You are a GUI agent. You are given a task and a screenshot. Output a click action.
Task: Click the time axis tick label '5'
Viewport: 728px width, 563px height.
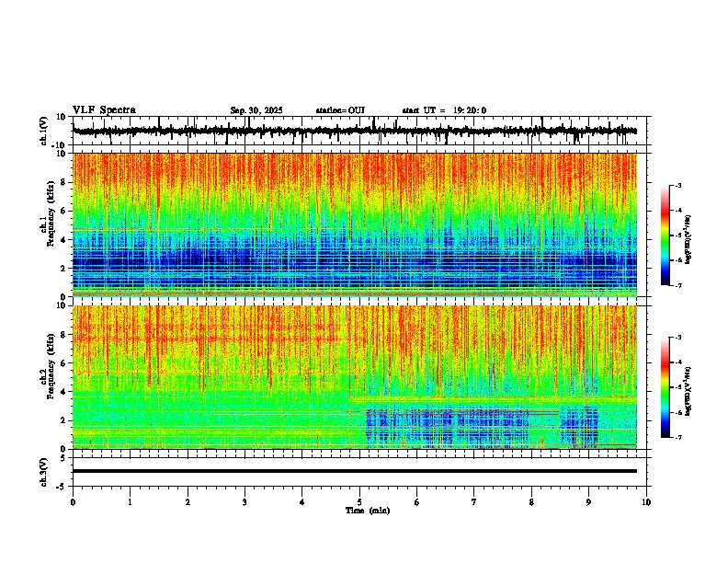[359, 502]
